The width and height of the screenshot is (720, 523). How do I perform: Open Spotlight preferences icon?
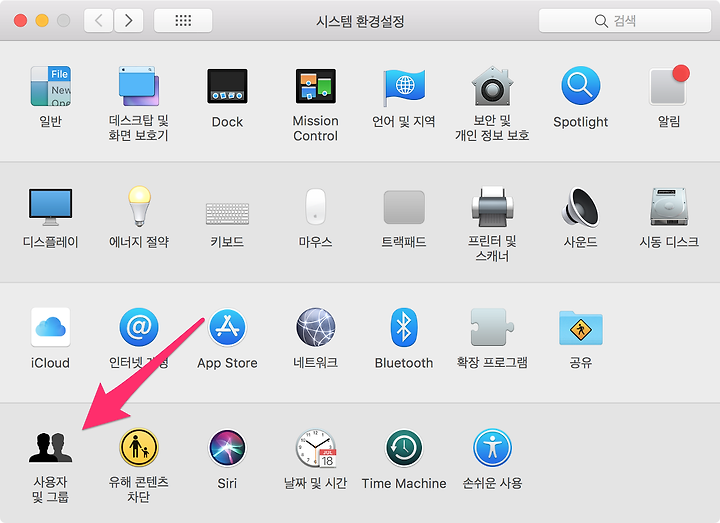[x=580, y=86]
